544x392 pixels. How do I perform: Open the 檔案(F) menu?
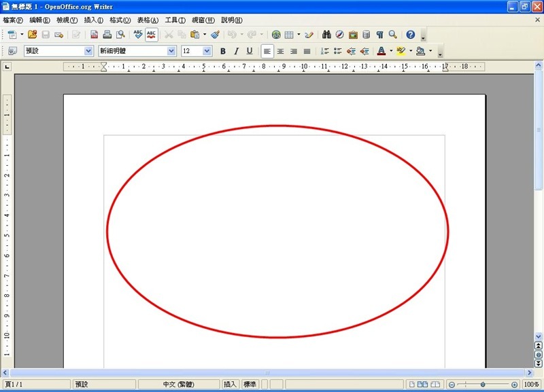coord(13,20)
